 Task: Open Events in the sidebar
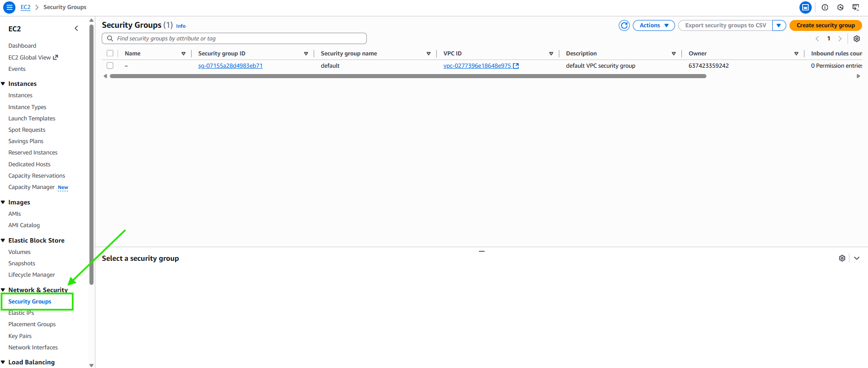coord(17,69)
